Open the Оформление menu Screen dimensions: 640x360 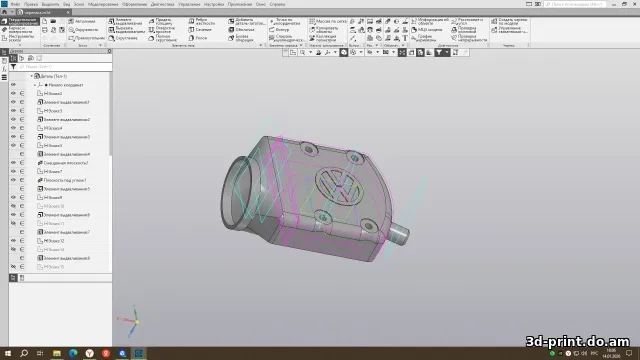click(134, 4)
